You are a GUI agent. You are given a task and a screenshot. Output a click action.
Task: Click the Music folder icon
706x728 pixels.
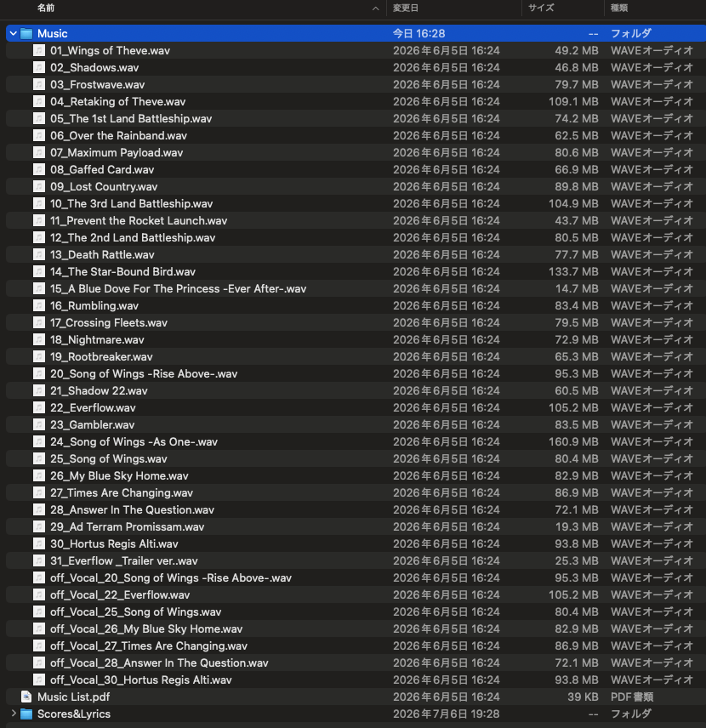(26, 33)
